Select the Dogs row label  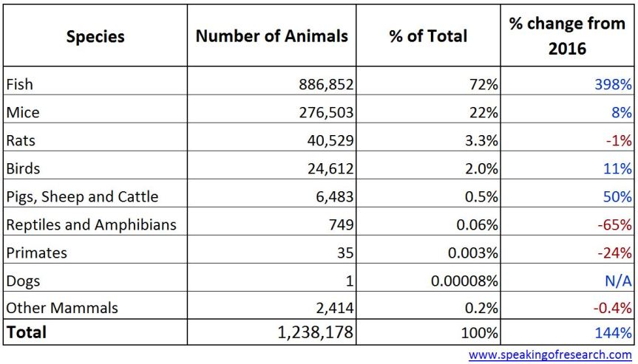(23, 281)
